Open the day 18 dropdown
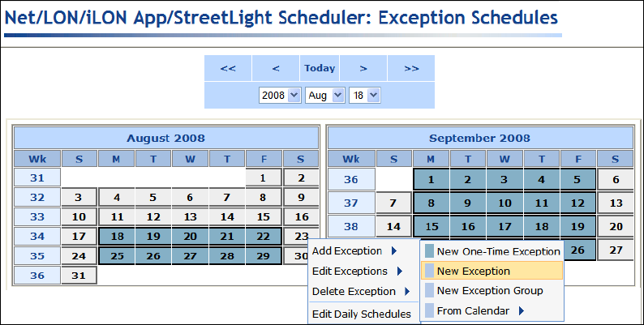Viewport: 644px width, 325px height. (365, 96)
